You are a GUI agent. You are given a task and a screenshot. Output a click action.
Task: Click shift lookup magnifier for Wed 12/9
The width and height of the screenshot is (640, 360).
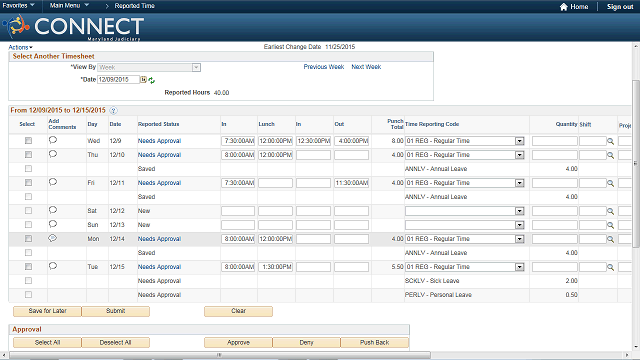pos(610,141)
